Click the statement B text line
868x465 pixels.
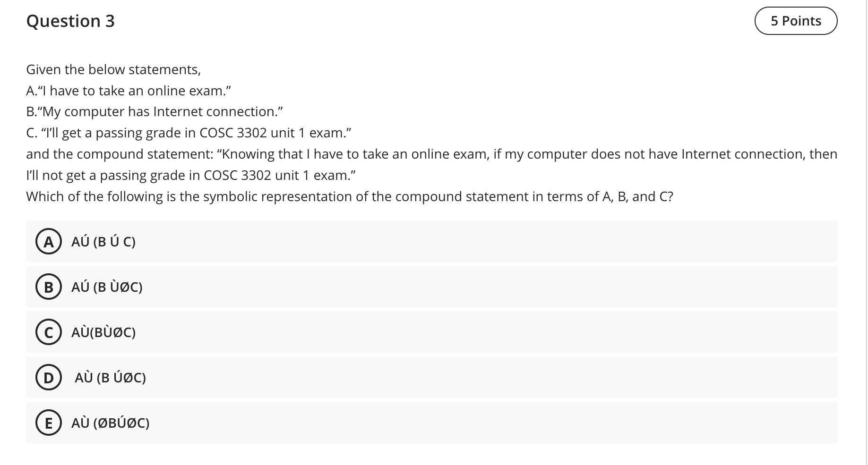pyautogui.click(x=155, y=112)
